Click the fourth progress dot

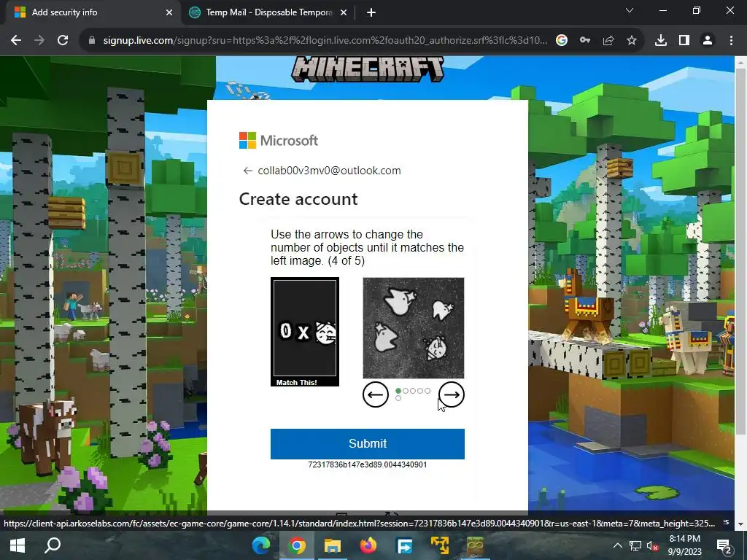coord(420,391)
